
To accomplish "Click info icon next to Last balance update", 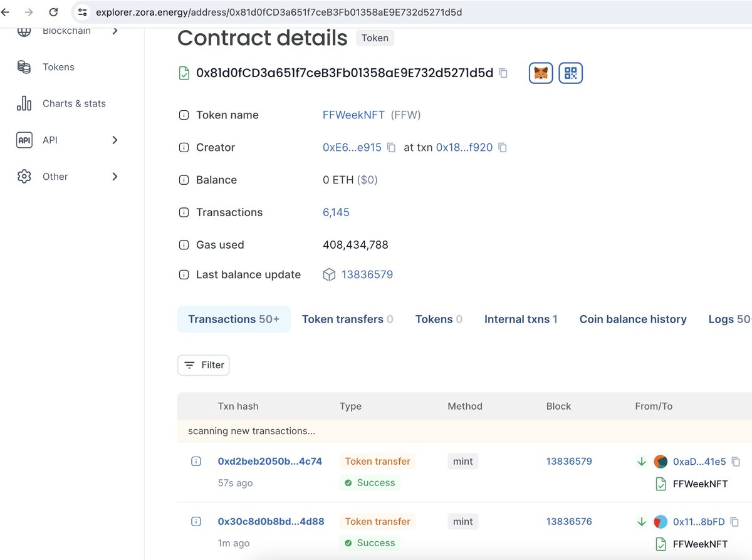I will pyautogui.click(x=184, y=275).
